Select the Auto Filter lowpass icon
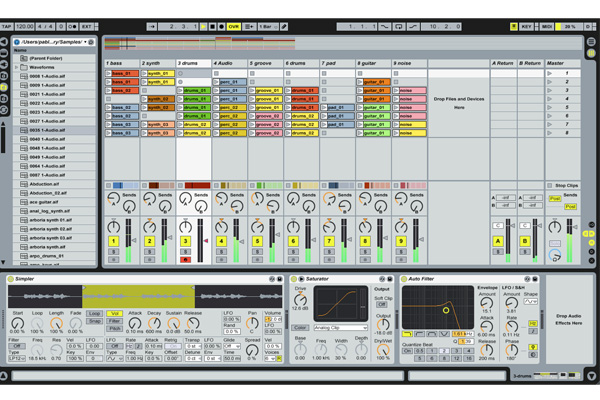This screenshot has width=600, height=400. pyautogui.click(x=407, y=334)
